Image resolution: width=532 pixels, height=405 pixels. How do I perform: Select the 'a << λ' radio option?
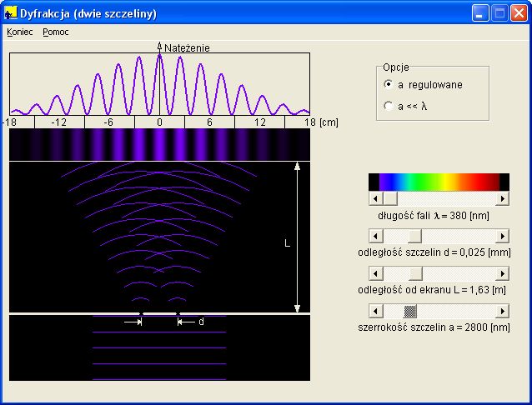point(389,106)
